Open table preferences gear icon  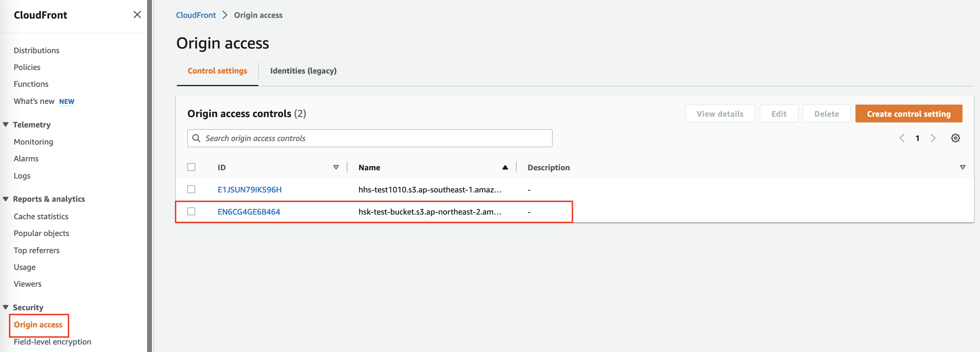pyautogui.click(x=955, y=138)
